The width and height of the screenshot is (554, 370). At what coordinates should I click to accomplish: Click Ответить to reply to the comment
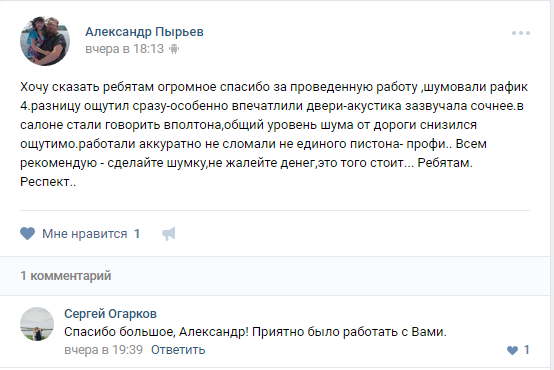coord(178,350)
